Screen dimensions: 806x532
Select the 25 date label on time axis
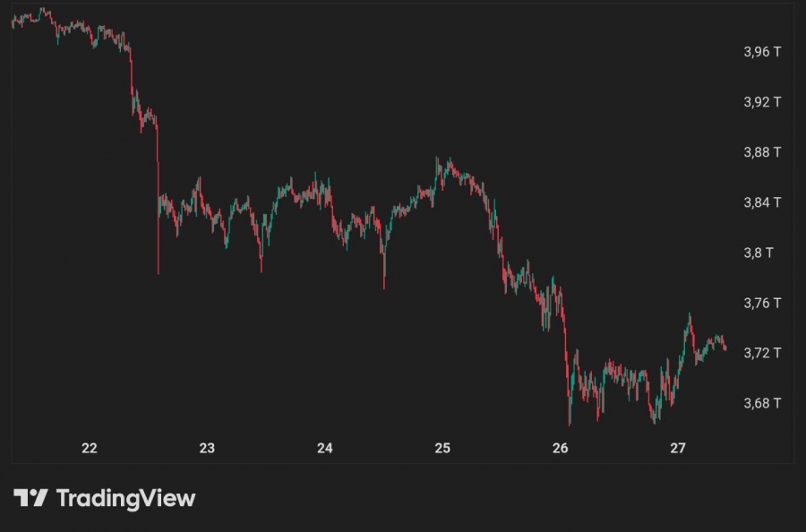point(442,448)
